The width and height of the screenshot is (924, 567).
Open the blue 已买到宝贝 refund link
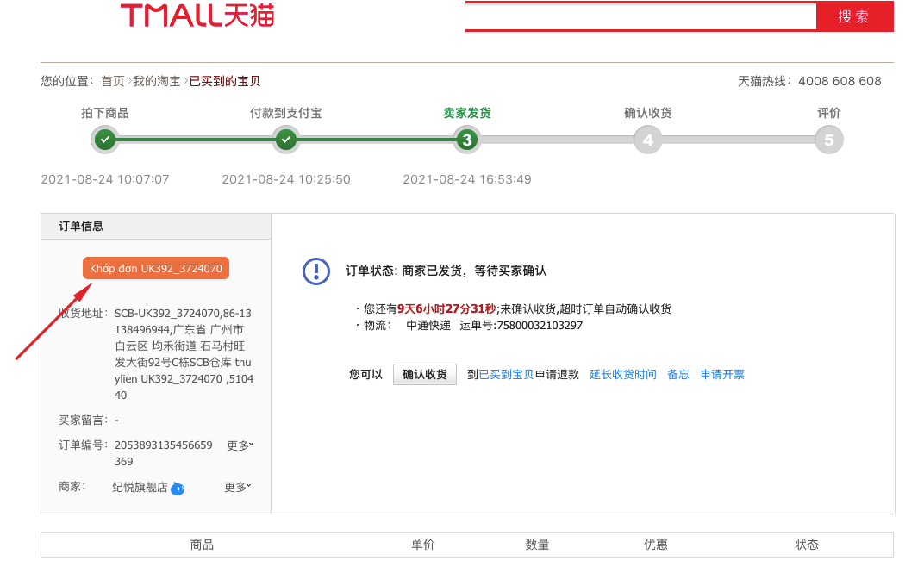click(x=506, y=374)
